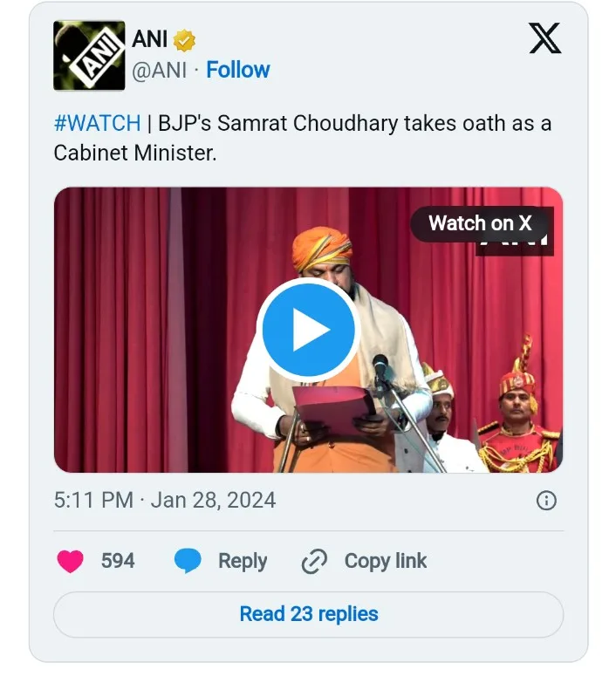Open Read 23 replies
The height and width of the screenshot is (676, 616).
tap(309, 614)
